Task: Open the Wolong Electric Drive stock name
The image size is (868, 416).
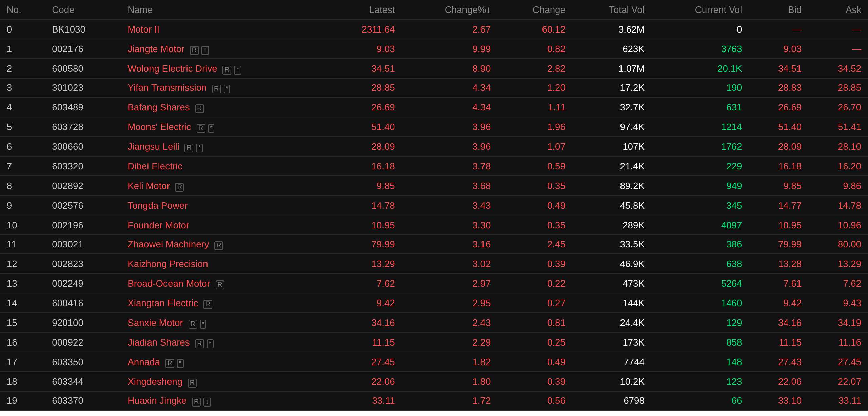Action: click(x=172, y=69)
